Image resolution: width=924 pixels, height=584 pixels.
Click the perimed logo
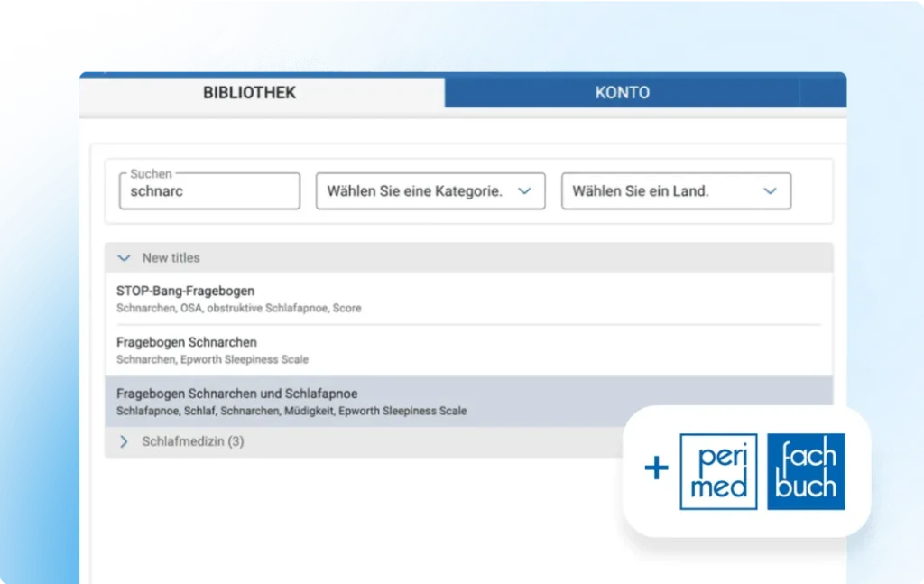718,471
